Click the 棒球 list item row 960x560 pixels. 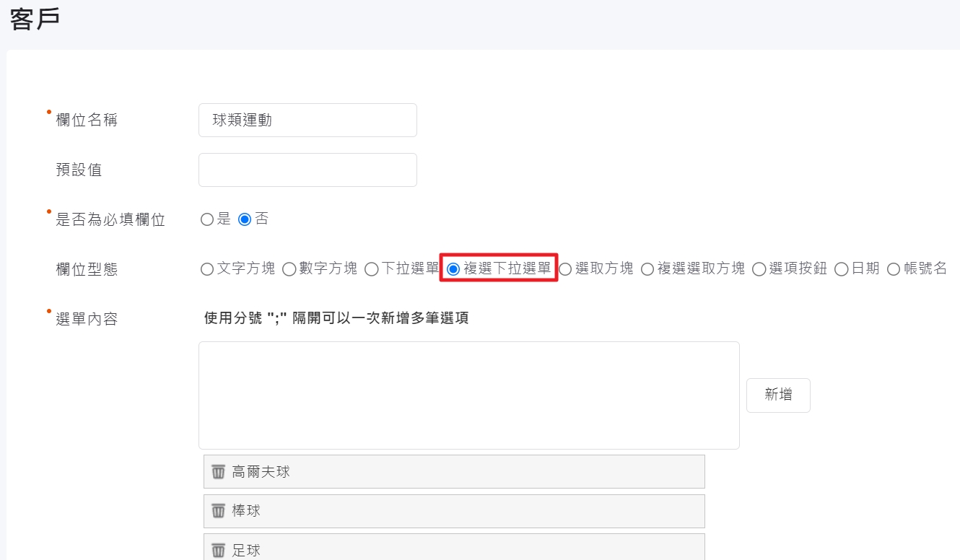462,511
